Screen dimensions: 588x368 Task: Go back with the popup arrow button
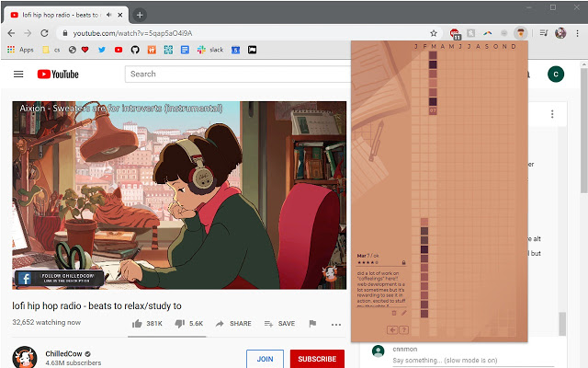392,330
